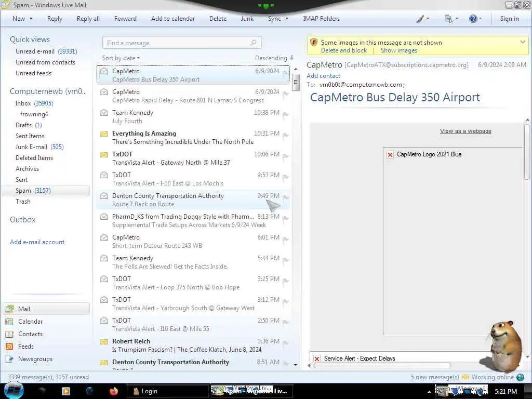Viewport: 532px width, 399px height.
Task: Click the Feeds RSS icon
Action: (9, 347)
